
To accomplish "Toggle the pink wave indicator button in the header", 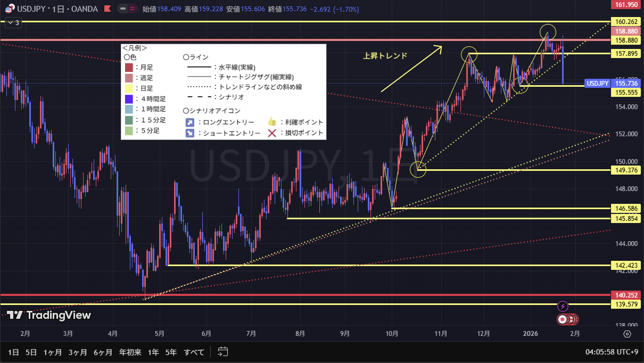I will click(133, 9).
